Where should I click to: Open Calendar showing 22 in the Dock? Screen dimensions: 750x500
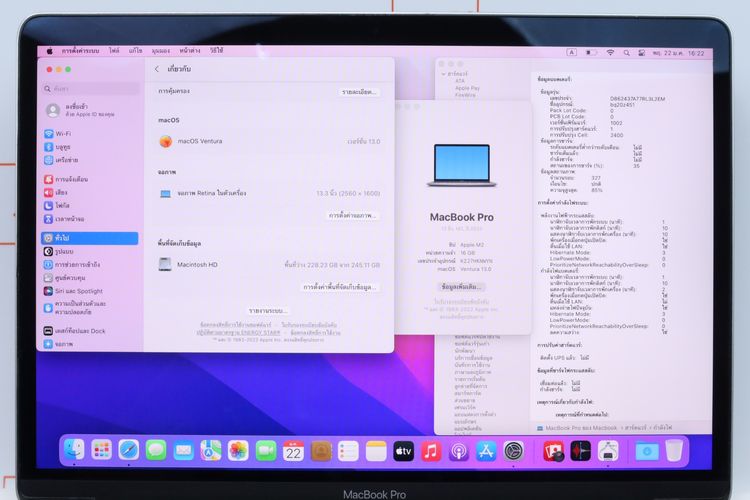293,450
